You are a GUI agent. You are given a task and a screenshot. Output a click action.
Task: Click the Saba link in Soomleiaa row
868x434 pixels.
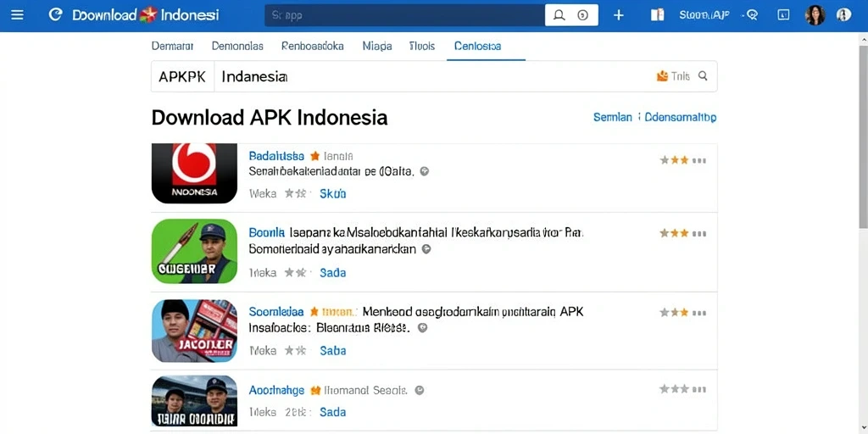coord(333,350)
